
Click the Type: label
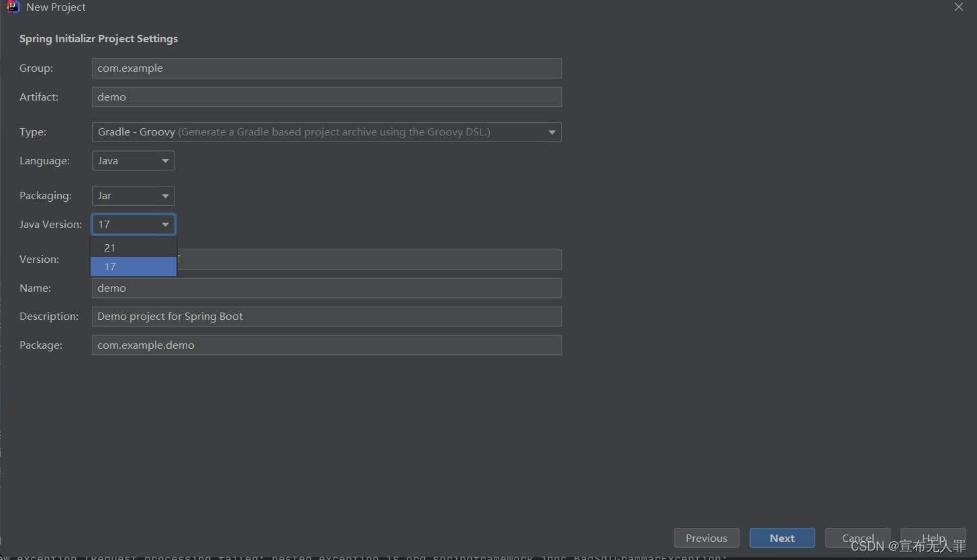click(33, 132)
